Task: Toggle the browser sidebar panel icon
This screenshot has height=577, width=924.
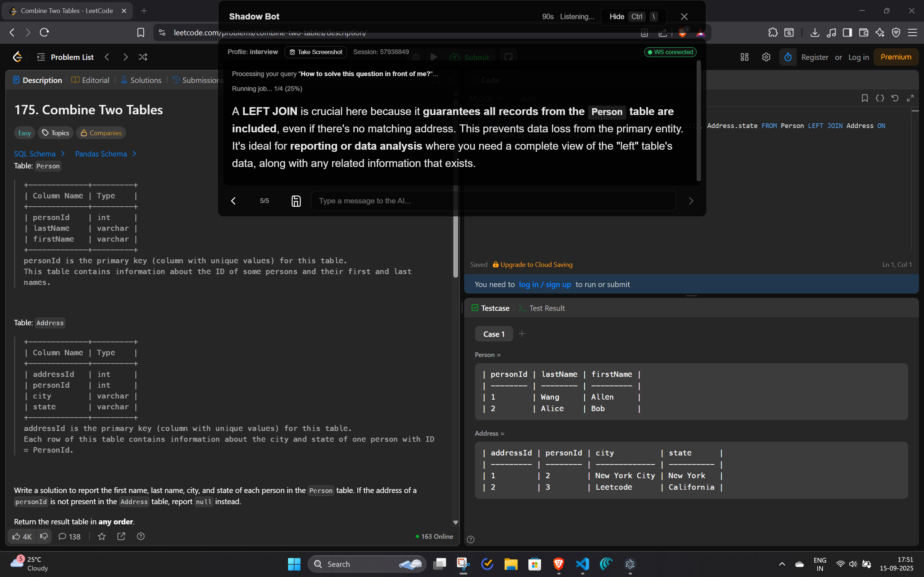Action: click(847, 32)
